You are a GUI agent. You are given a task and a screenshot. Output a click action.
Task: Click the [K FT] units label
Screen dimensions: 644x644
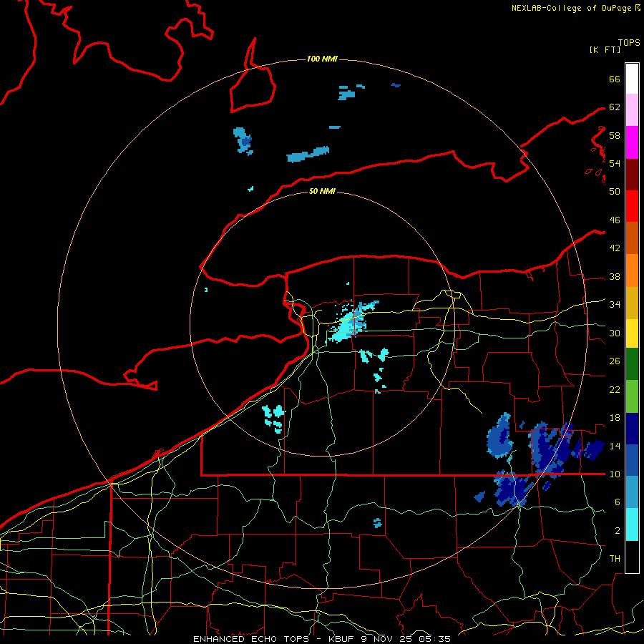(x=605, y=49)
